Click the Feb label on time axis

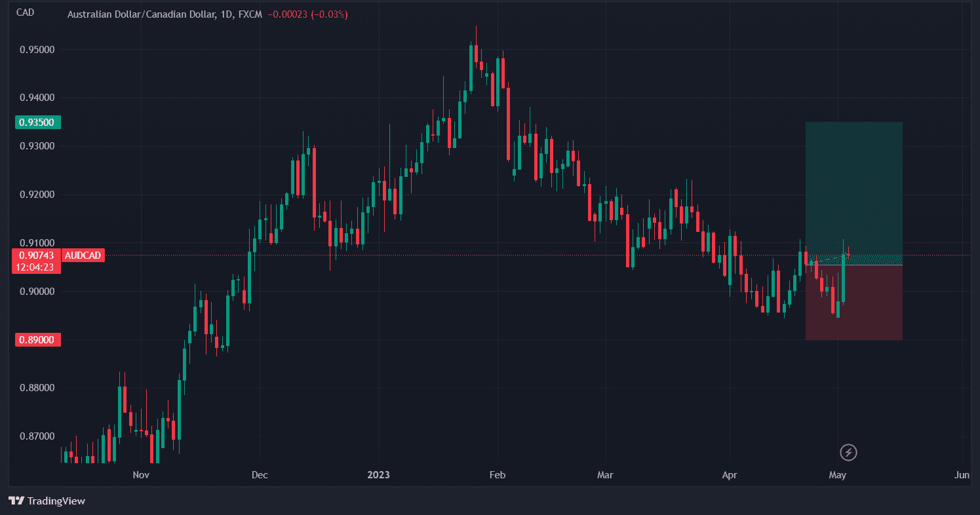pyautogui.click(x=498, y=475)
